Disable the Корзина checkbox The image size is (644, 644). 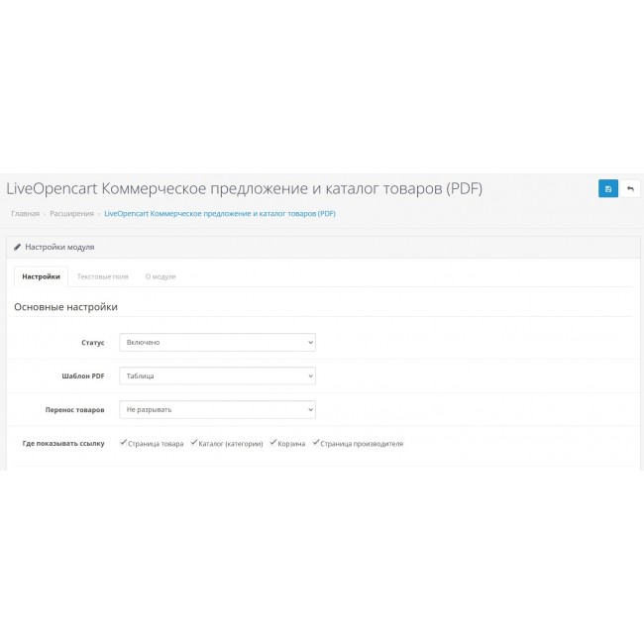tap(272, 443)
